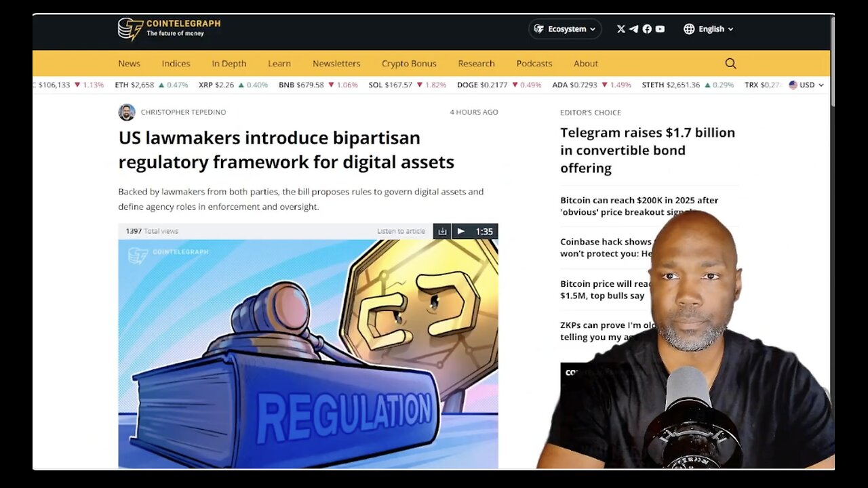Image resolution: width=868 pixels, height=488 pixels.
Task: Open the Podcasts menu item
Action: (534, 64)
